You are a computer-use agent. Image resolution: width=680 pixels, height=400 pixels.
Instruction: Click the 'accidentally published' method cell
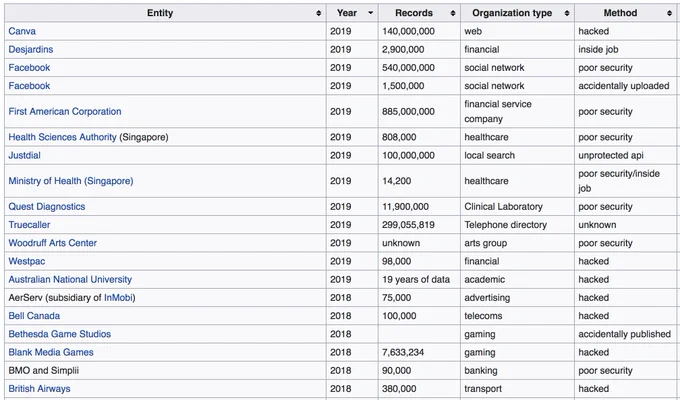click(626, 334)
